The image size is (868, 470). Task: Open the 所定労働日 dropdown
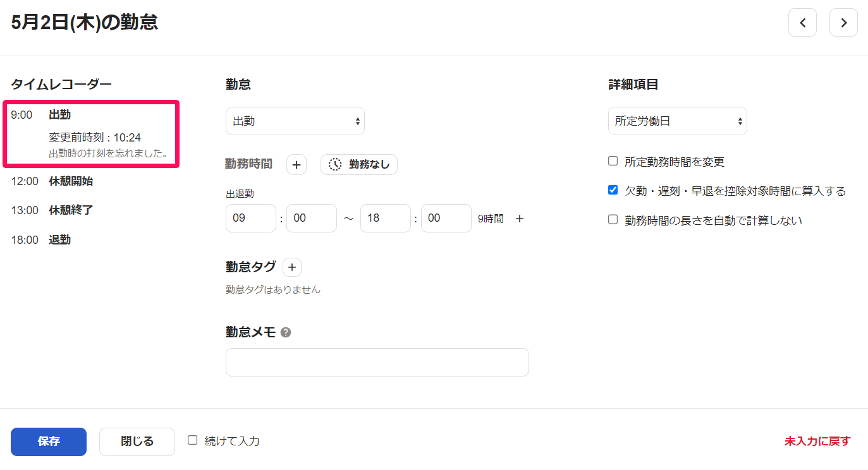click(678, 121)
